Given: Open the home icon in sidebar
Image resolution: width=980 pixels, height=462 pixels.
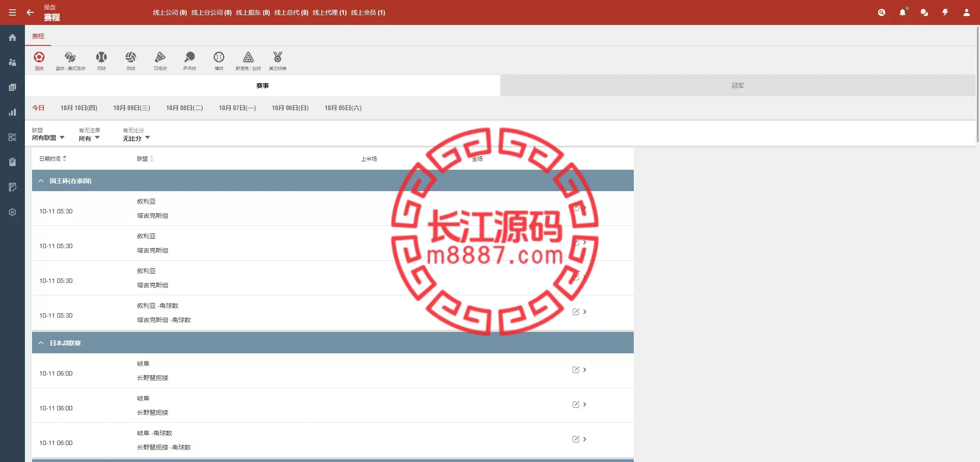Looking at the screenshot, I should point(12,37).
